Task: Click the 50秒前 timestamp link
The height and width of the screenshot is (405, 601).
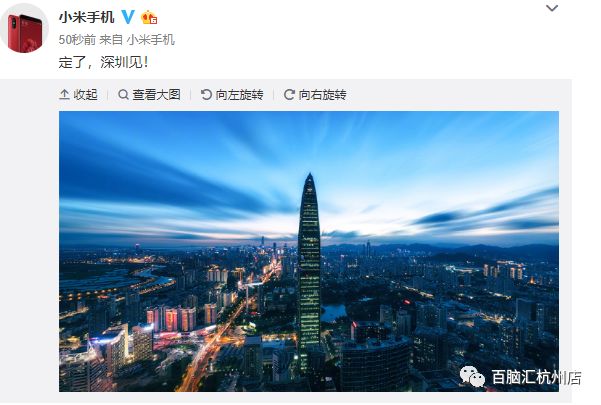Action: (x=77, y=39)
